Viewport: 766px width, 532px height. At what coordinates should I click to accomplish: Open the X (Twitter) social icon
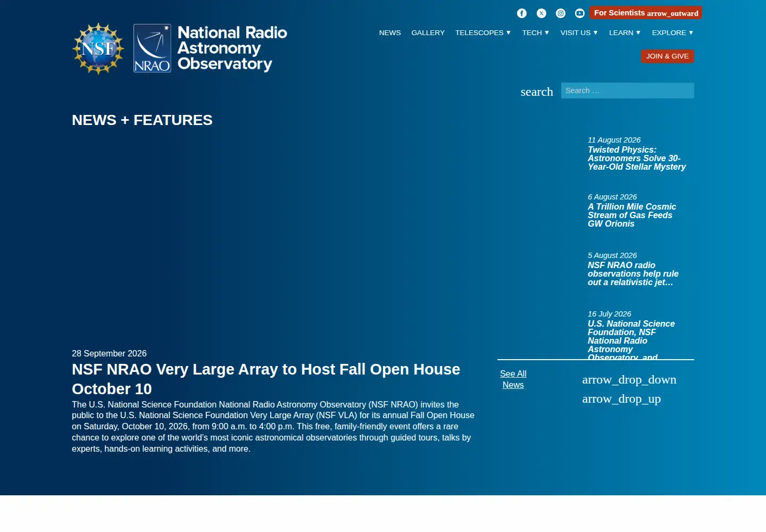pos(542,13)
